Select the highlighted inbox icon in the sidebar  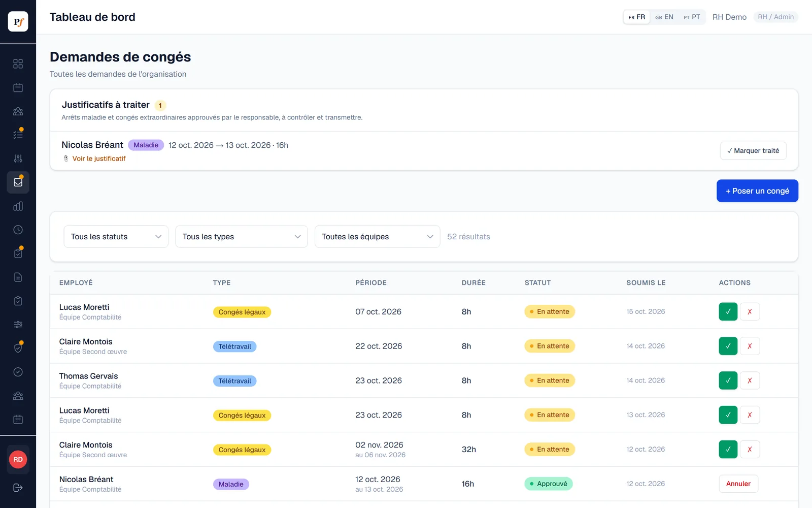[18, 182]
